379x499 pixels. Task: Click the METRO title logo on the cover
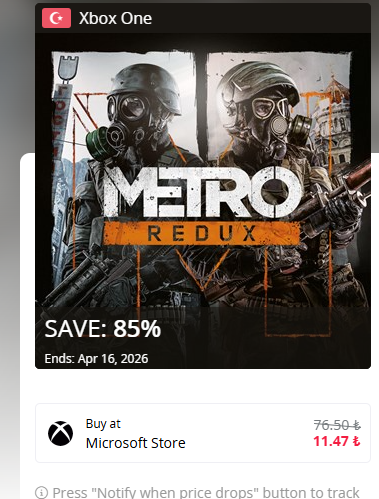203,192
